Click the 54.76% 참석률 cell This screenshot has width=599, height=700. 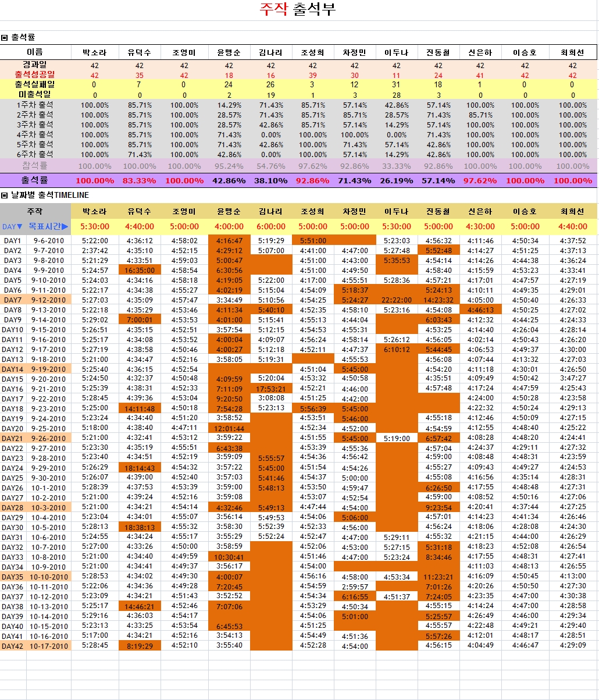[271, 166]
